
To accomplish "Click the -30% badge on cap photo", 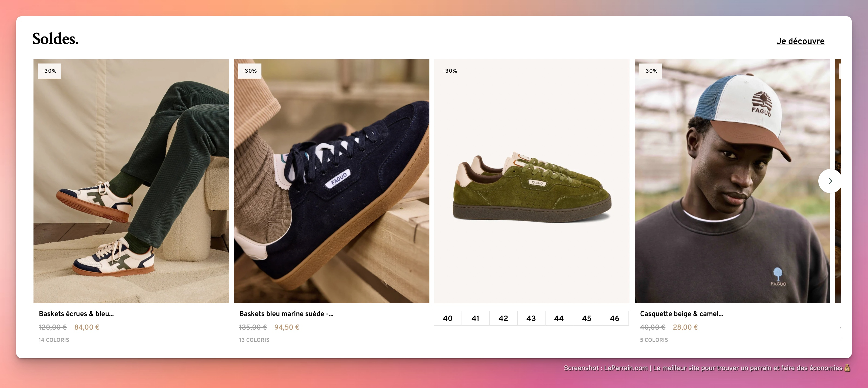I will pyautogui.click(x=650, y=71).
